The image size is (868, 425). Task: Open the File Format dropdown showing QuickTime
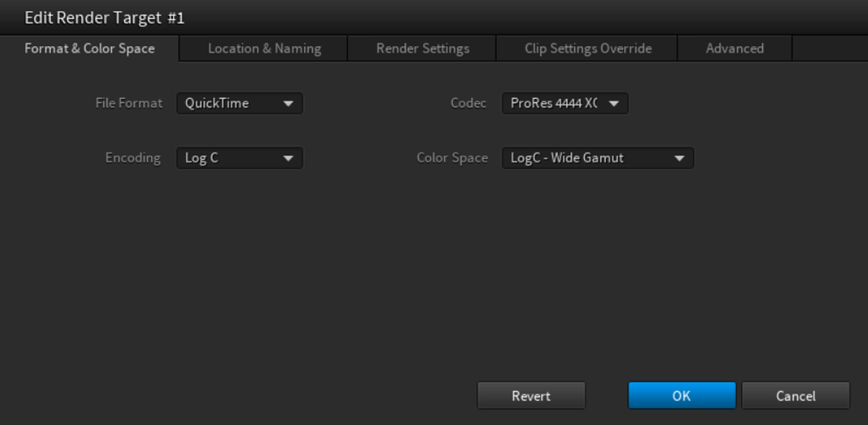(239, 103)
